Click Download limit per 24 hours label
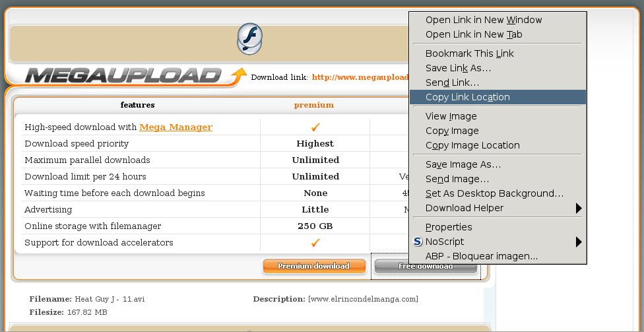 click(x=85, y=177)
